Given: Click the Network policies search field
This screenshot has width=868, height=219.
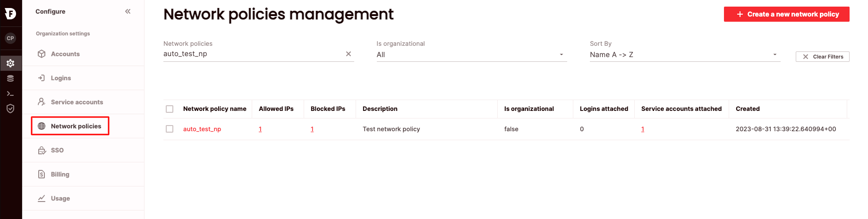Looking at the screenshot, I should pyautogui.click(x=253, y=54).
